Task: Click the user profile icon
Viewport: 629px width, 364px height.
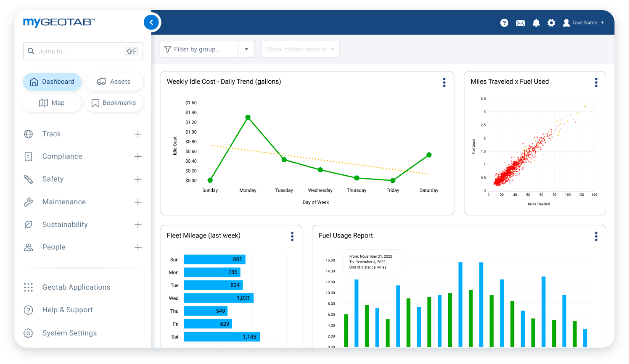Action: tap(566, 23)
